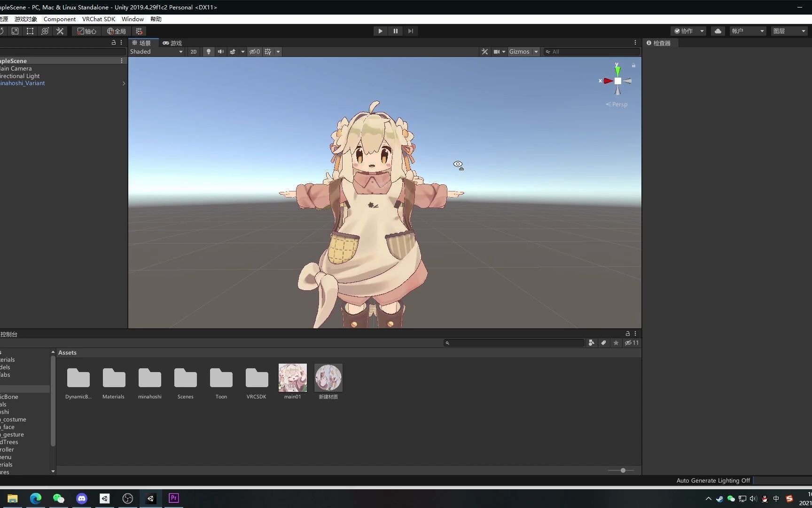
Task: Open the Account (帐户) dropdown
Action: 748,31
